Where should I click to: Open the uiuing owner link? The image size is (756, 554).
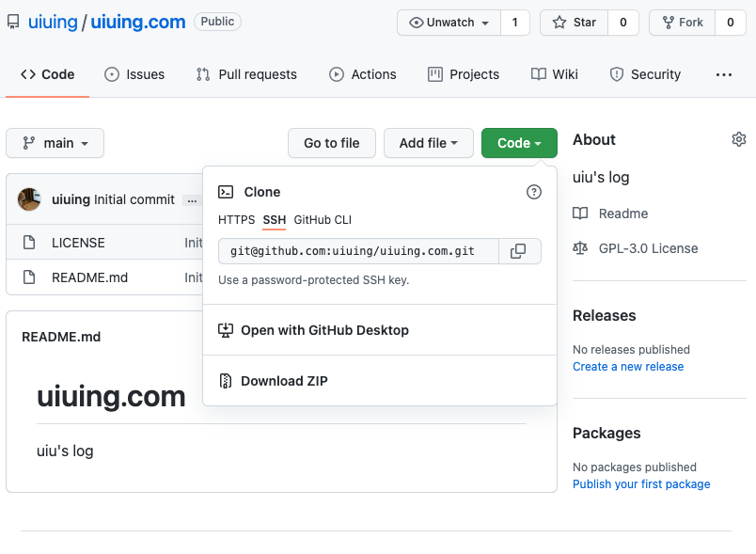click(53, 23)
